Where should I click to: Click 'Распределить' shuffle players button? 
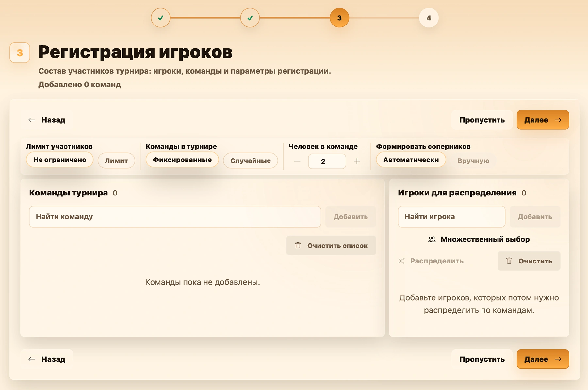431,261
